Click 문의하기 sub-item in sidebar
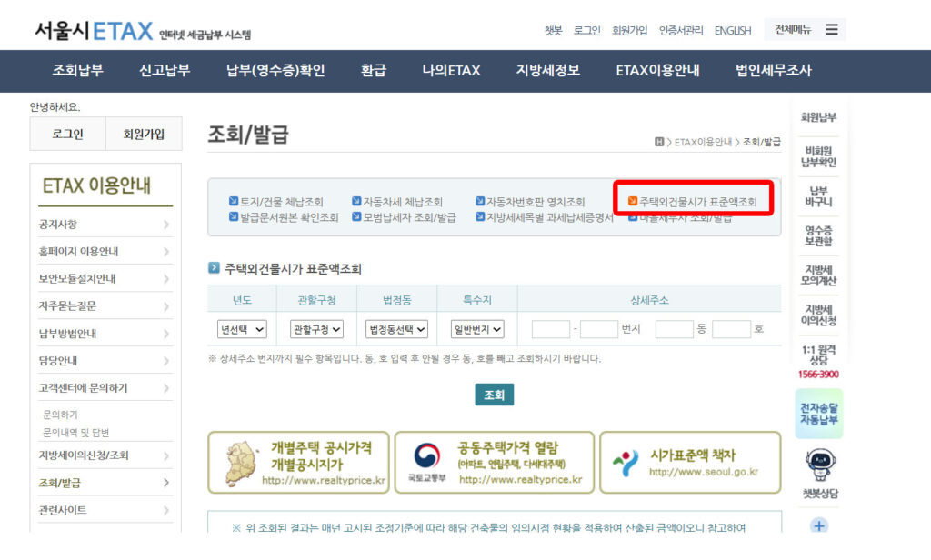The image size is (931, 560). tap(60, 415)
